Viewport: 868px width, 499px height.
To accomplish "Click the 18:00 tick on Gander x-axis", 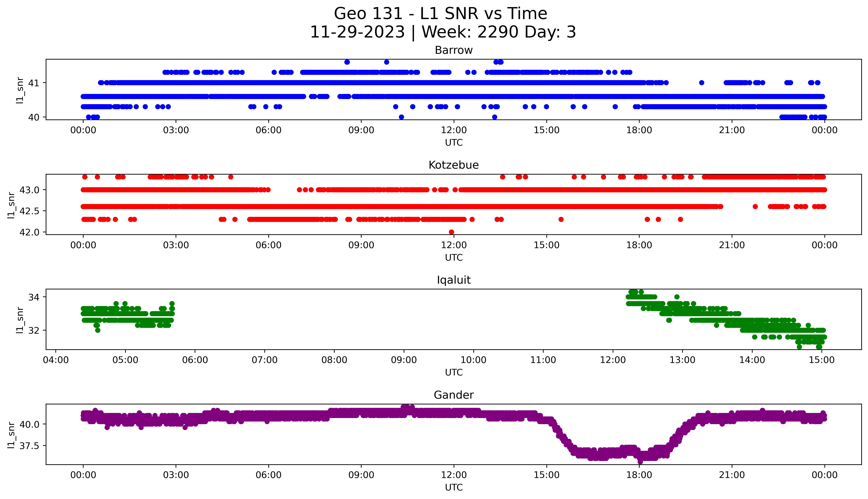I will click(639, 475).
